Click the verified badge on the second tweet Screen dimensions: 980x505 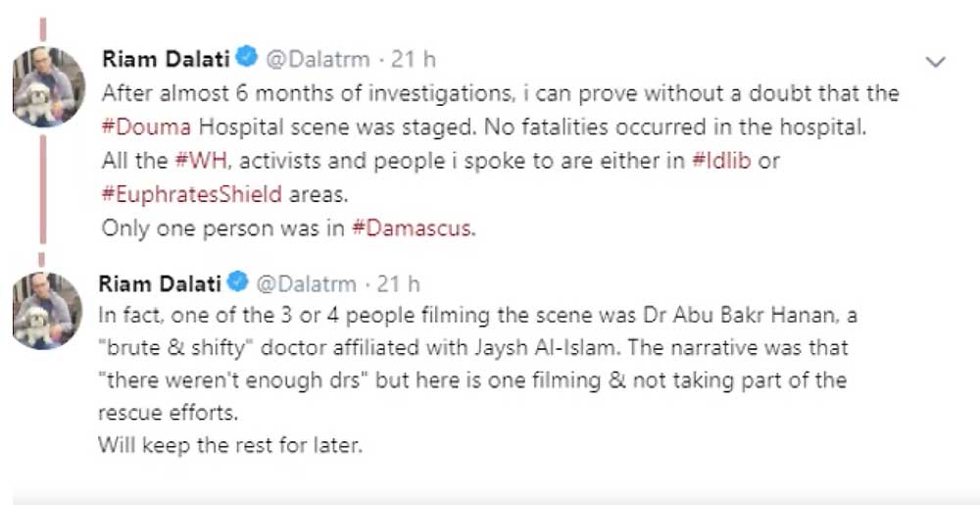click(236, 284)
